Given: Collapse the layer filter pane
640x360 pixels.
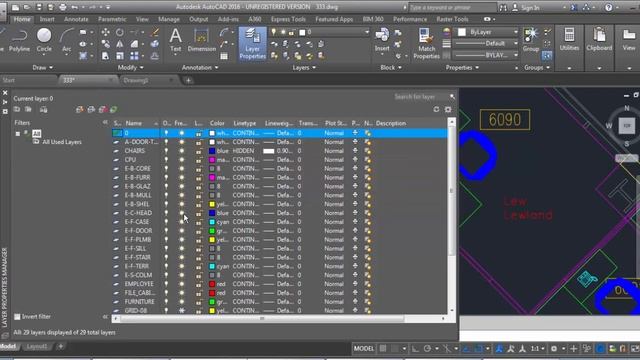Looking at the screenshot, I should click(105, 122).
